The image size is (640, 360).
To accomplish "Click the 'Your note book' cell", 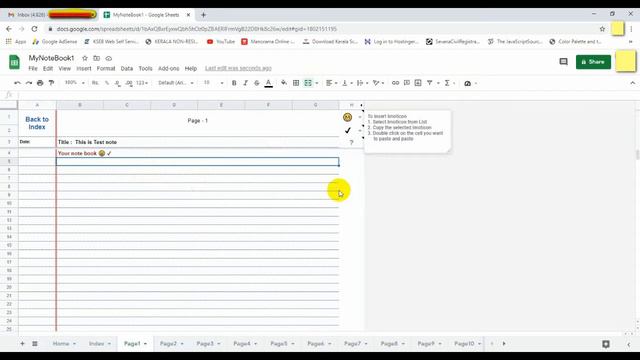I will [x=198, y=153].
